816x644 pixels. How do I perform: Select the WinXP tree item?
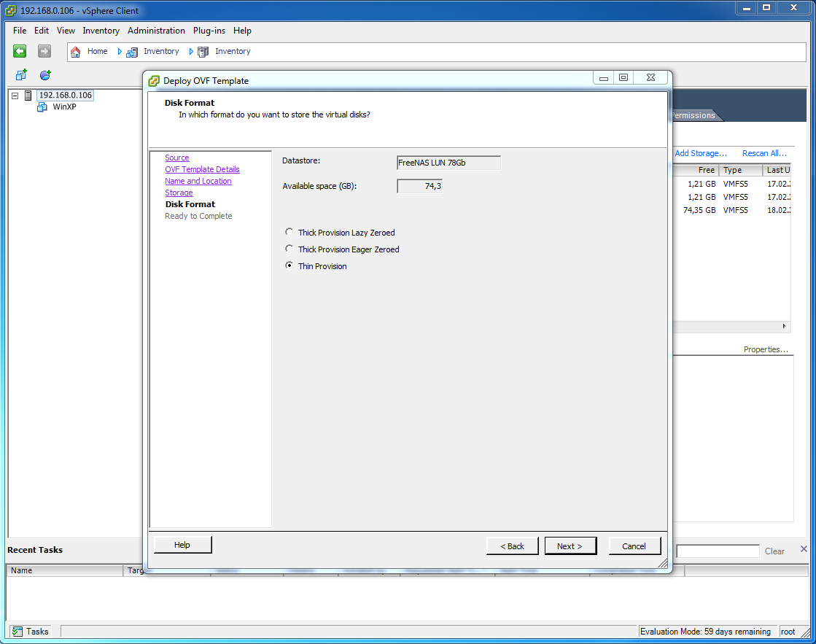(x=64, y=106)
